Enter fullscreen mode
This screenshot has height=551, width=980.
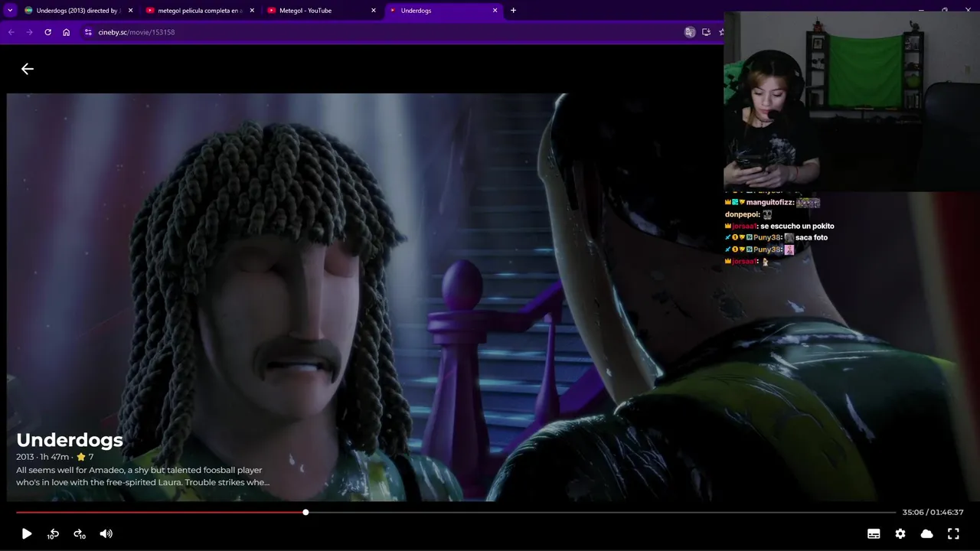tap(953, 534)
